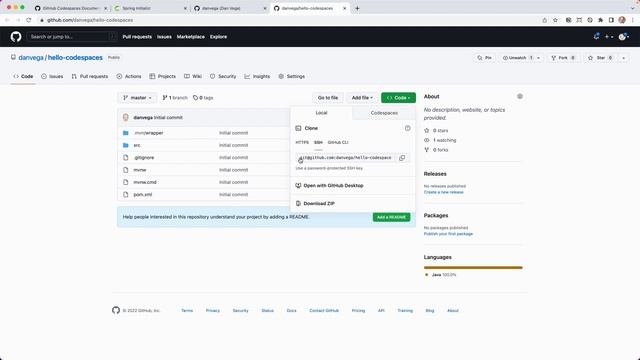640x360 pixels.
Task: Switch to the Spring Initializr browser tab
Action: point(149,8)
